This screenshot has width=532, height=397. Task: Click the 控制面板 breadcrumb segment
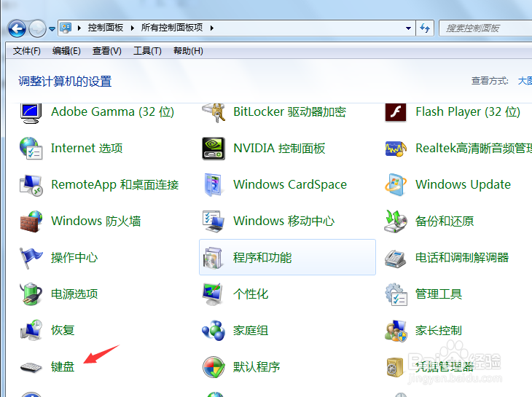pos(105,28)
